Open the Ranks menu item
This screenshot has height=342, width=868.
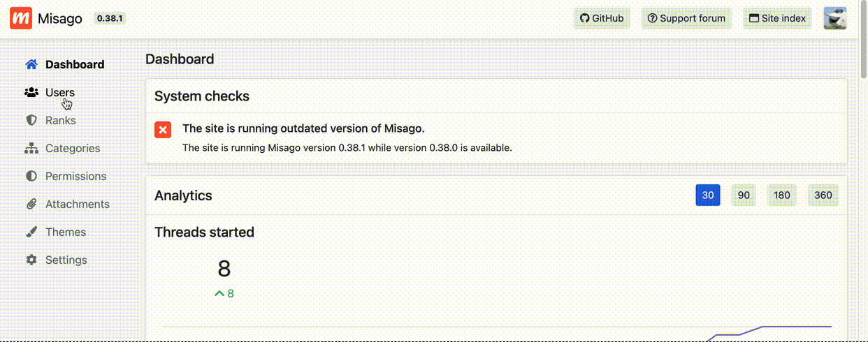(60, 120)
